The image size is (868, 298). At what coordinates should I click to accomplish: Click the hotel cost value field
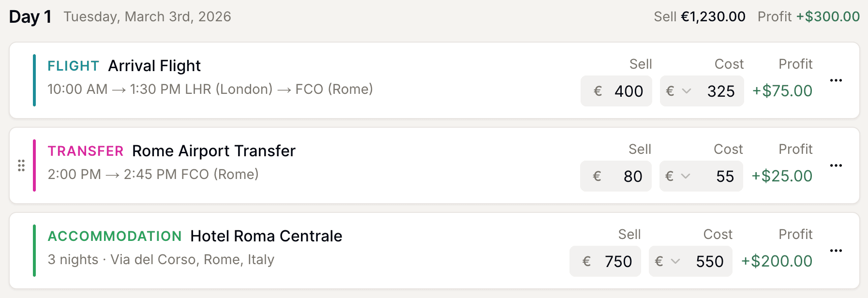(x=710, y=261)
